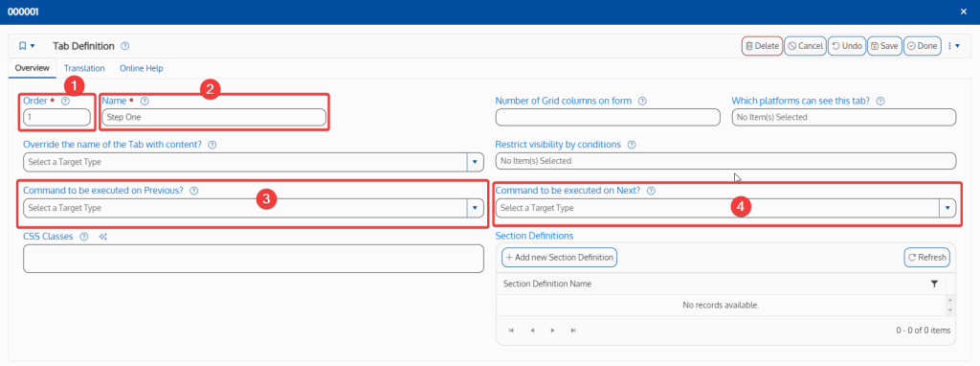
Task: Click the Delete button
Action: tap(762, 46)
